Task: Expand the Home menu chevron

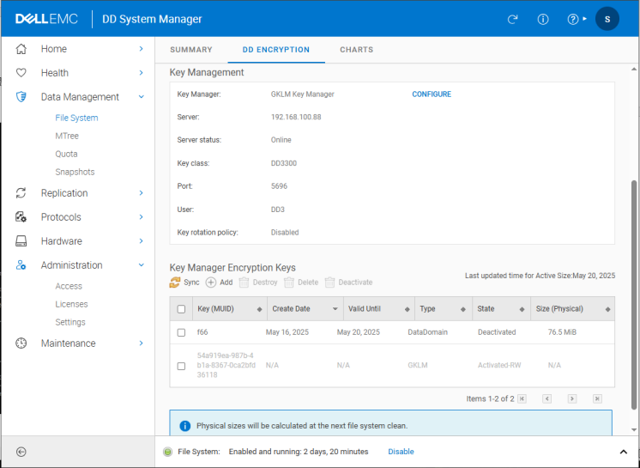Action: pyautogui.click(x=141, y=49)
